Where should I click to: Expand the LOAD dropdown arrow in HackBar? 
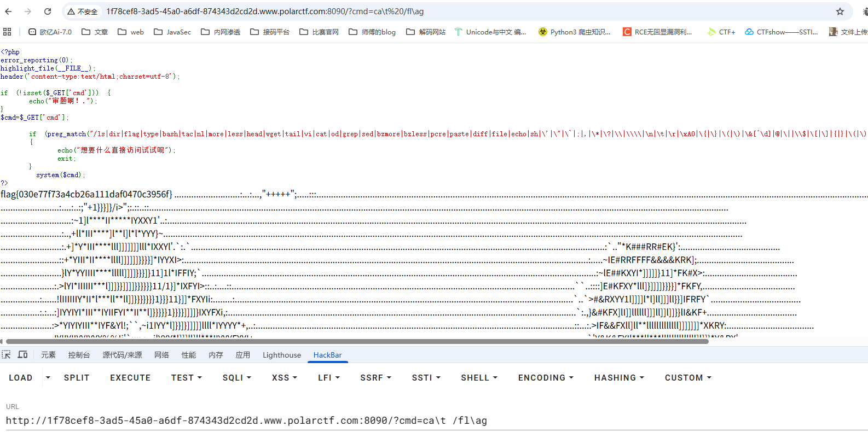point(48,377)
